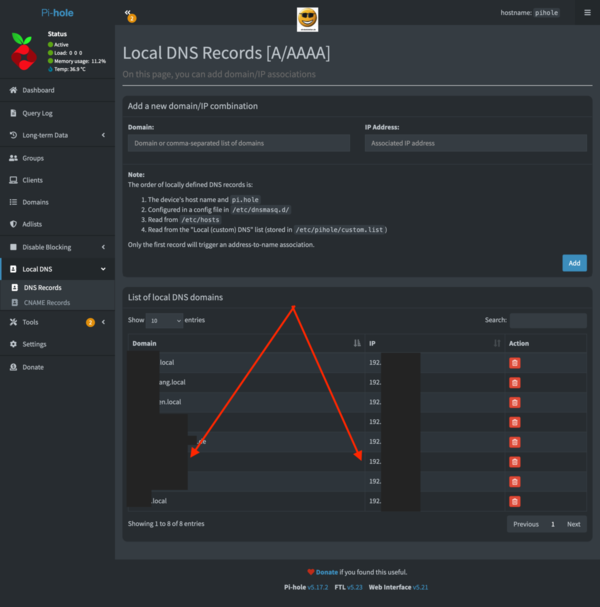Collapse sidebar with the double-chevron toggle

click(x=128, y=12)
